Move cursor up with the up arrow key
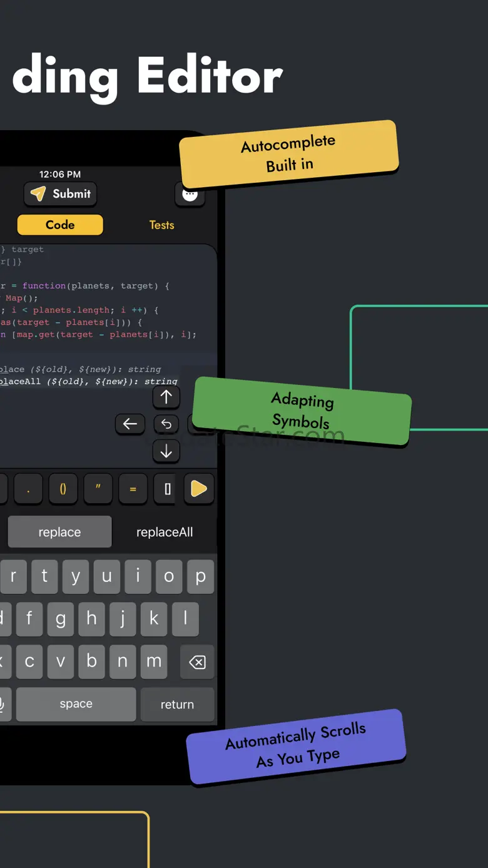This screenshot has height=868, width=488. [166, 397]
